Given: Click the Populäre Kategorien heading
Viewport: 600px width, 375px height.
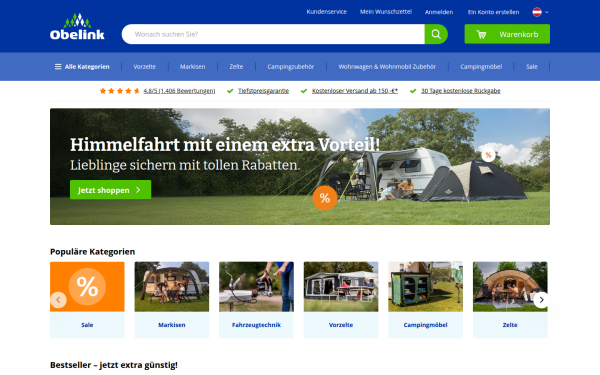Looking at the screenshot, I should click(93, 251).
